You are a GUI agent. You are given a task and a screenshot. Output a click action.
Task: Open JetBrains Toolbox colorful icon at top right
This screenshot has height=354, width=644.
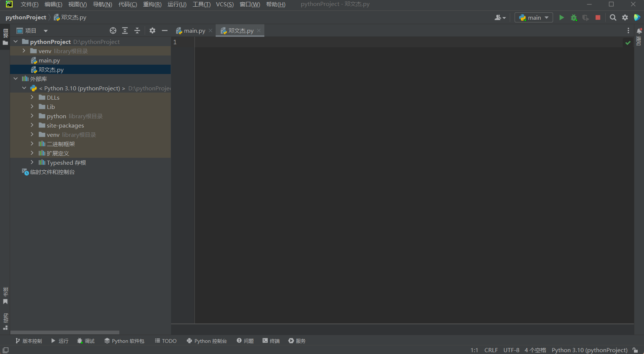(637, 17)
